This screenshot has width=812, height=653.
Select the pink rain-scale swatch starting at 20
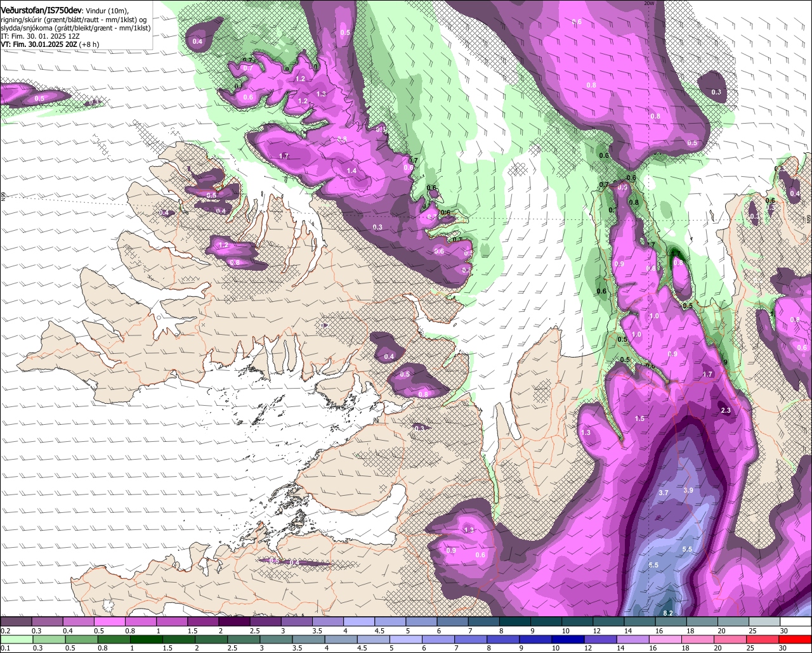click(x=731, y=639)
